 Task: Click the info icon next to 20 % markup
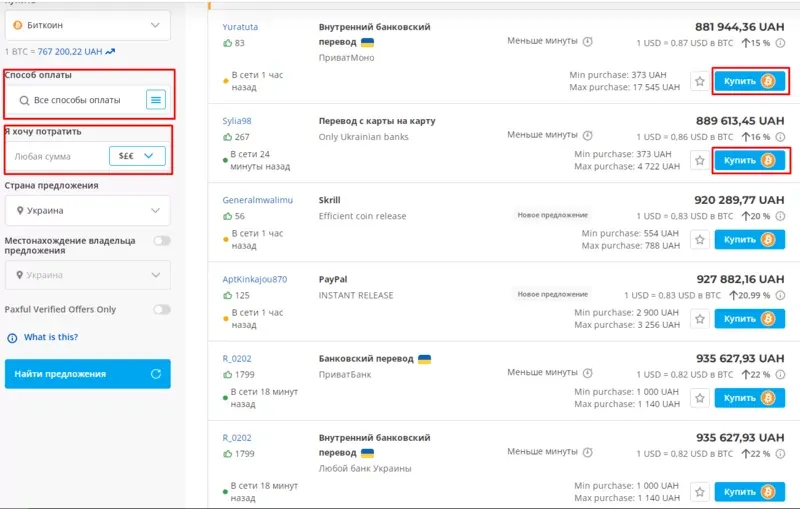point(780,216)
